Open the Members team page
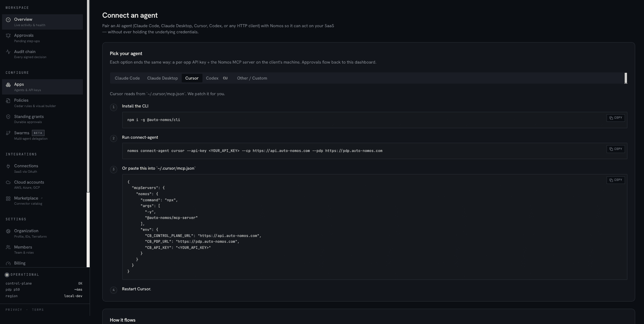The width and height of the screenshot is (644, 324). 42,250
